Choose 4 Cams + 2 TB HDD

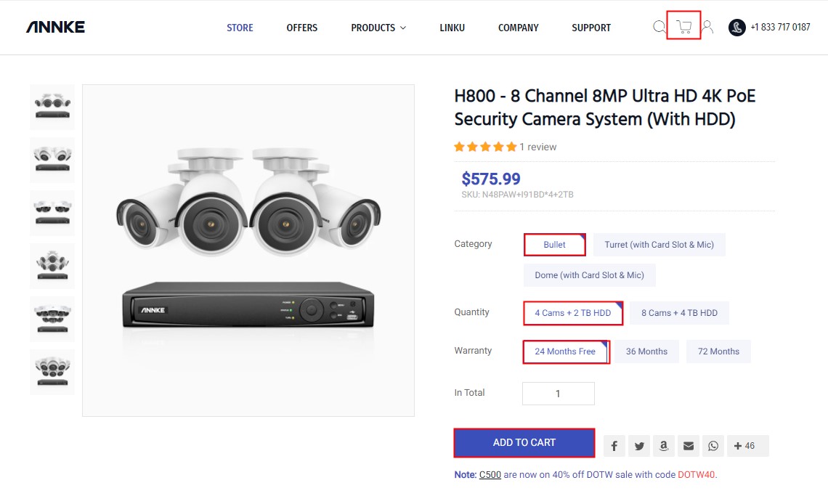pos(573,313)
